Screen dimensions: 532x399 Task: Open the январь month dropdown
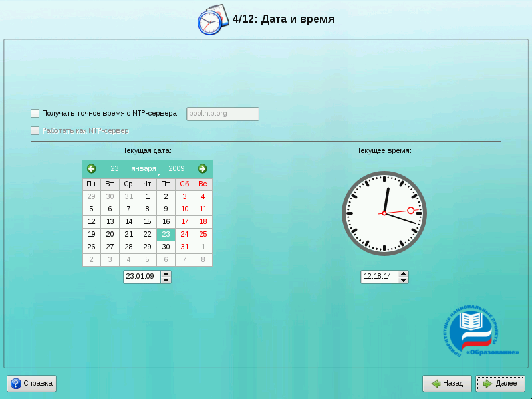[144, 169]
